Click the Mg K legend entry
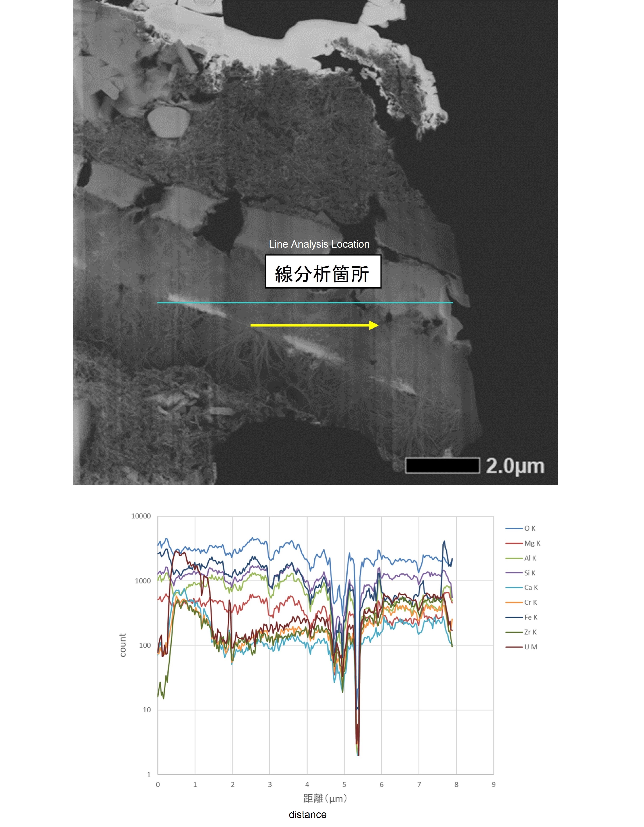The image size is (644, 827). coord(523,543)
